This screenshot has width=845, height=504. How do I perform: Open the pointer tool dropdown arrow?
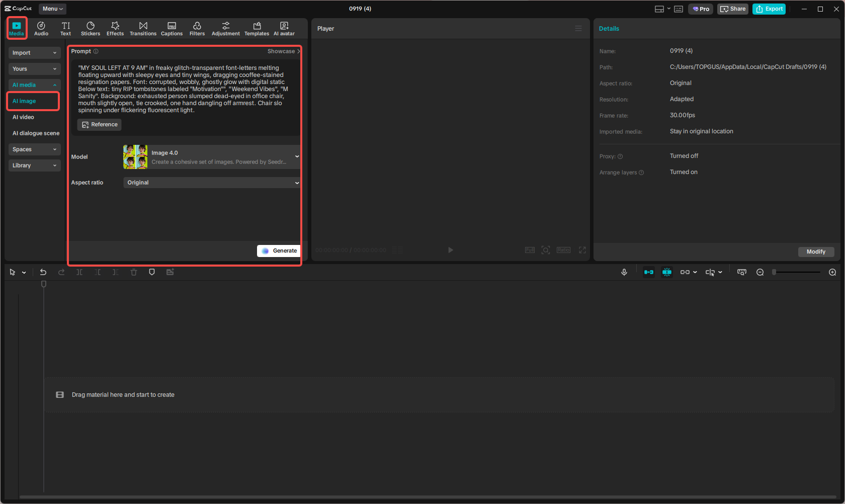pos(24,273)
